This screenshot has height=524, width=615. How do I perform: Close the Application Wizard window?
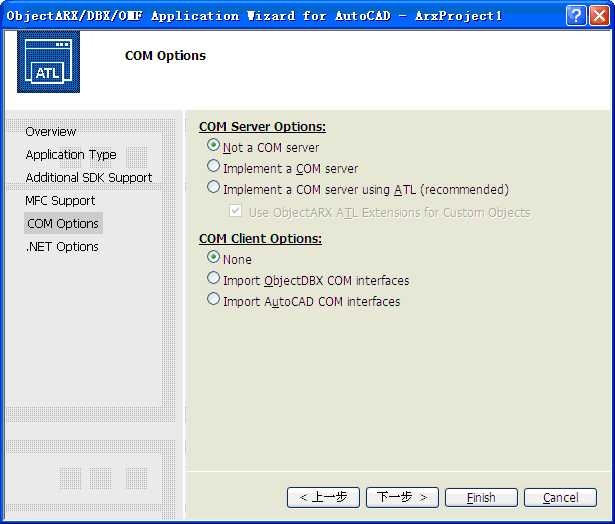[x=599, y=16]
